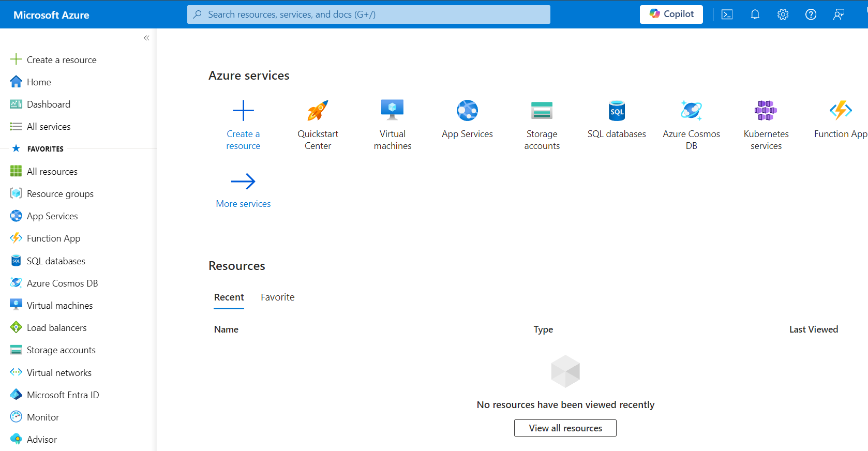
Task: Click the Monitor sidebar icon
Action: [x=16, y=417]
